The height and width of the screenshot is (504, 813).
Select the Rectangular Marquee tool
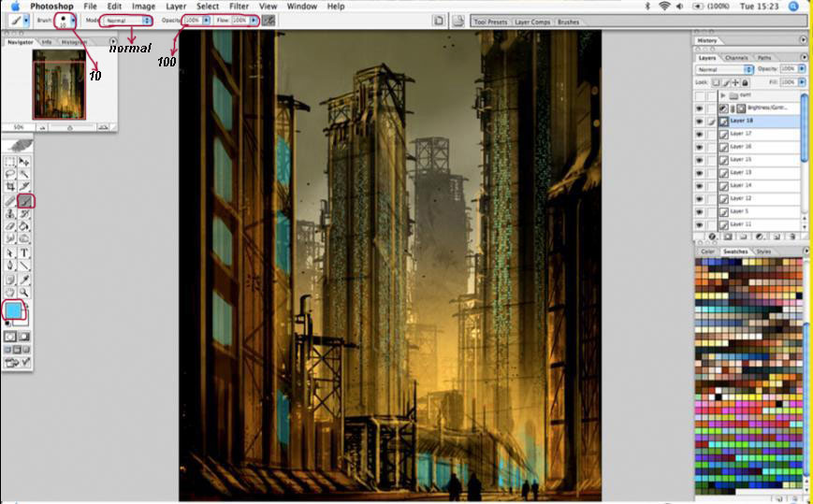10,162
